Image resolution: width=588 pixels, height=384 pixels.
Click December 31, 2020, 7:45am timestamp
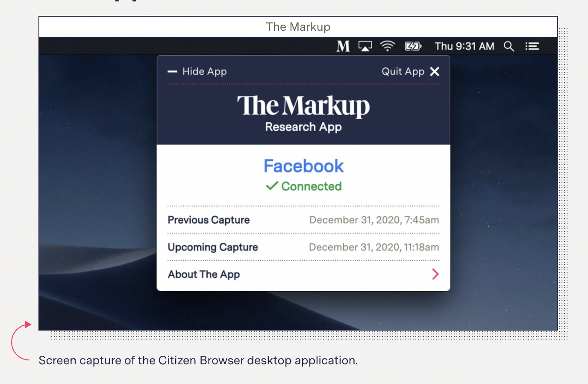(374, 220)
